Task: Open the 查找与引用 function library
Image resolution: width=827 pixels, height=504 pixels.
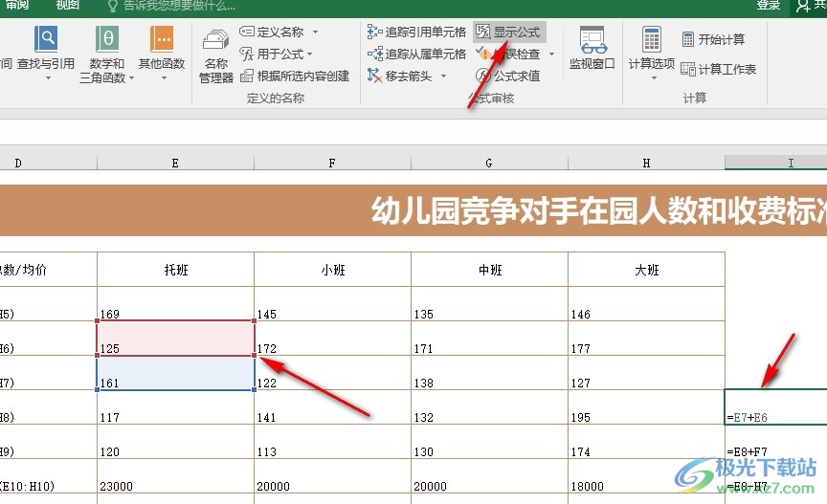Action: (46, 53)
